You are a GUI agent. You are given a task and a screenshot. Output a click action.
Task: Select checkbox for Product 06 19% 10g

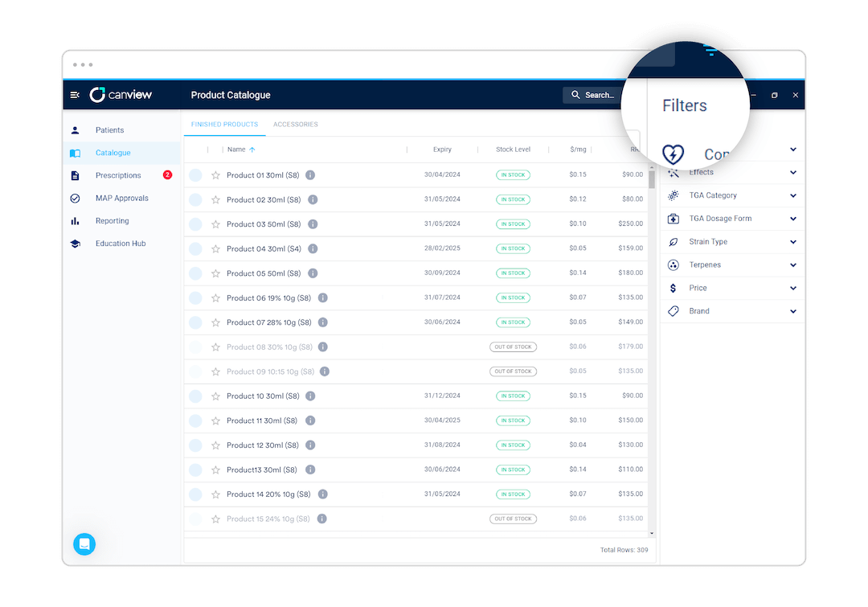pyautogui.click(x=195, y=298)
